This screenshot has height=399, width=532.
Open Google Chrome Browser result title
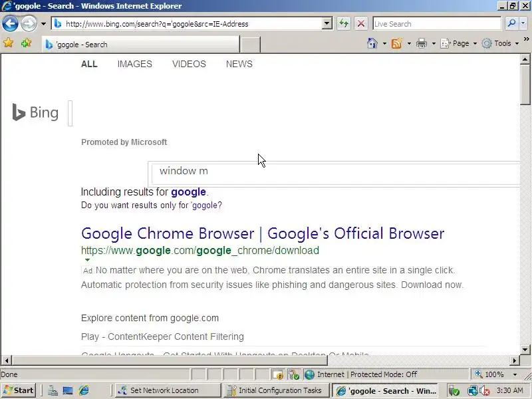(263, 233)
